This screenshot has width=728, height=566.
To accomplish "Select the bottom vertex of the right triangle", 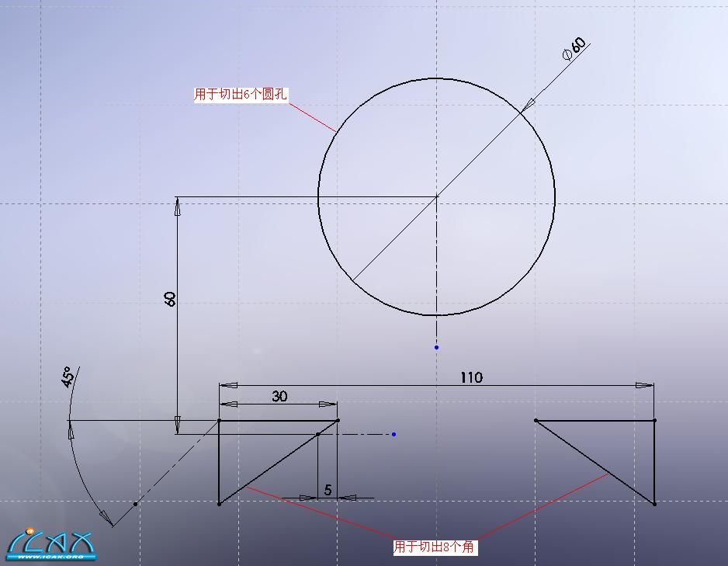I will tap(654, 504).
